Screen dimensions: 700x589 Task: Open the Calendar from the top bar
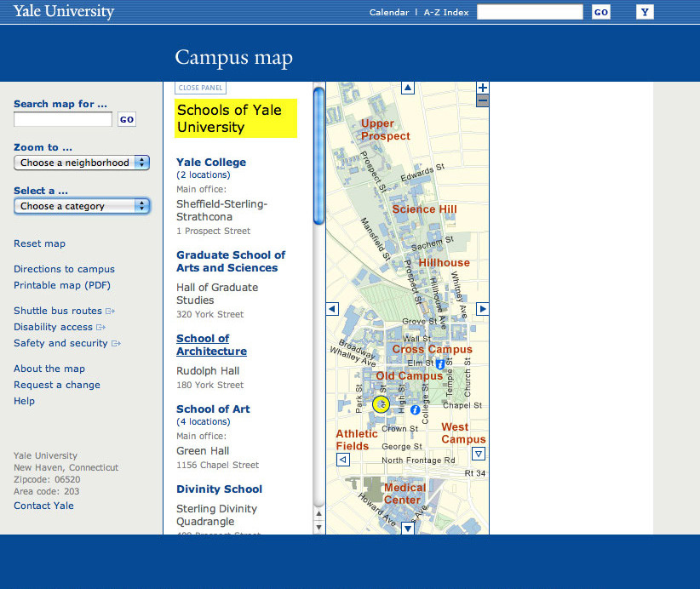(389, 12)
